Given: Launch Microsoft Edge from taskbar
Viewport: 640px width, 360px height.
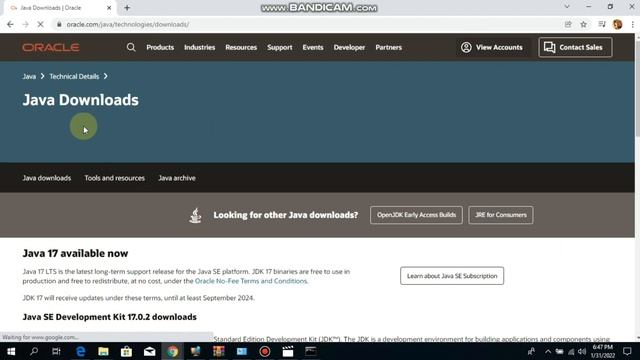Looking at the screenshot, I should click(80, 351).
